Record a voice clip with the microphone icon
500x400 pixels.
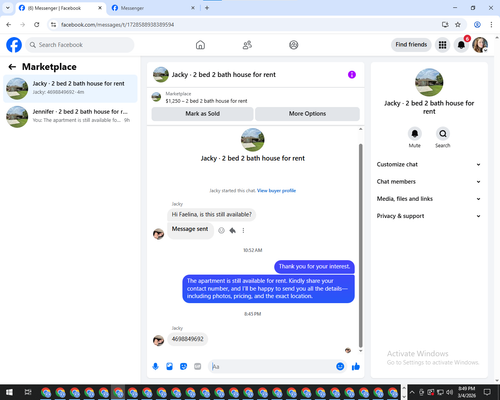pyautogui.click(x=155, y=367)
